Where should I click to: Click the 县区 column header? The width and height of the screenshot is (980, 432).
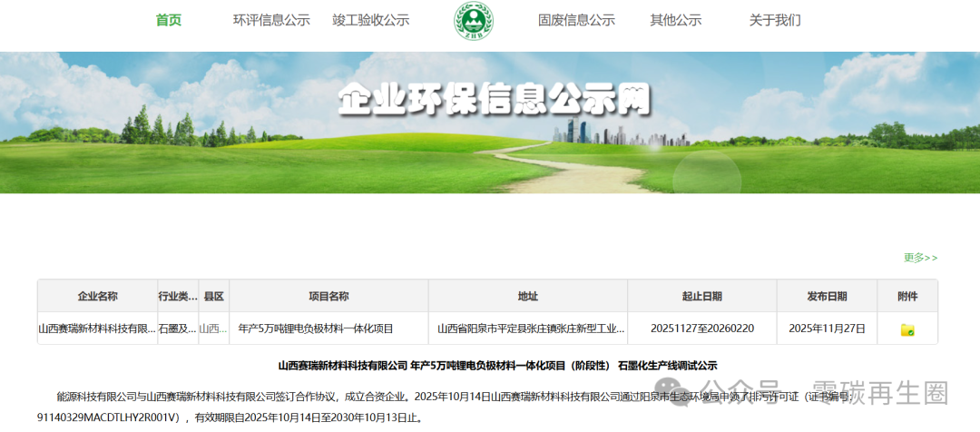214,296
